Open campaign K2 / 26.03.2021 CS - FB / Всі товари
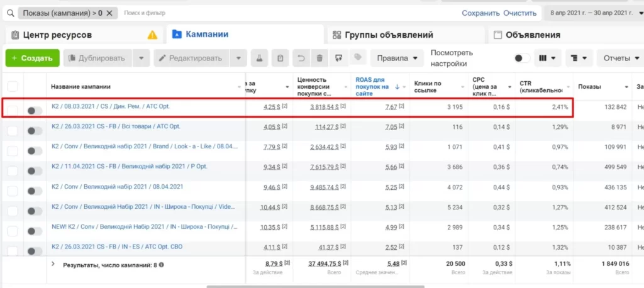This screenshot has width=644, height=288. tap(116, 126)
